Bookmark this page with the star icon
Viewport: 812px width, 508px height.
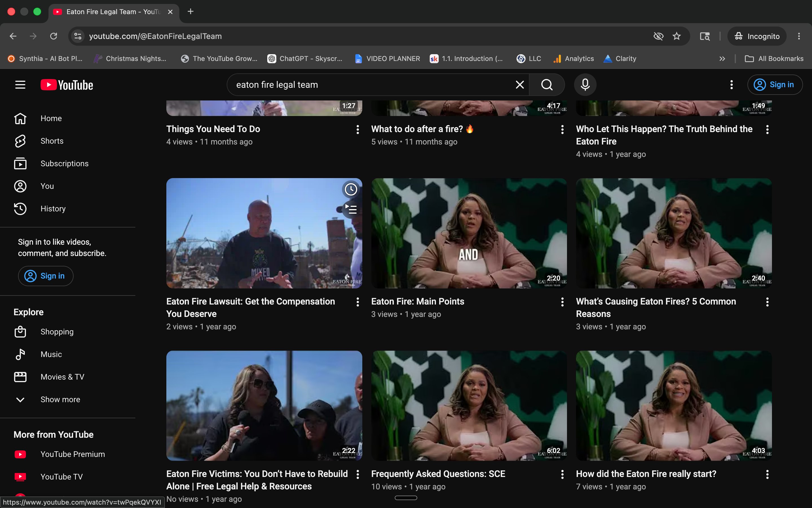pyautogui.click(x=676, y=36)
